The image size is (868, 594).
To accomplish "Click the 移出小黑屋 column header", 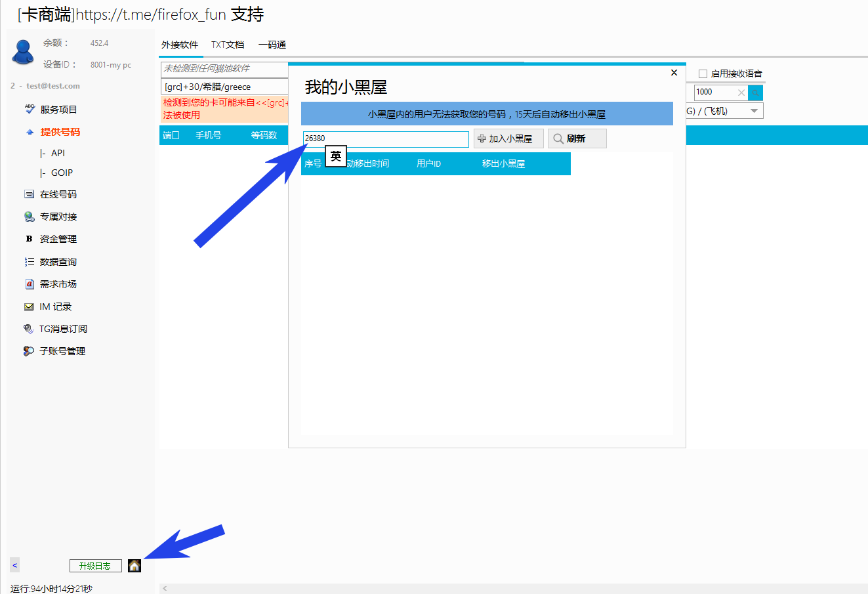I will tap(503, 163).
